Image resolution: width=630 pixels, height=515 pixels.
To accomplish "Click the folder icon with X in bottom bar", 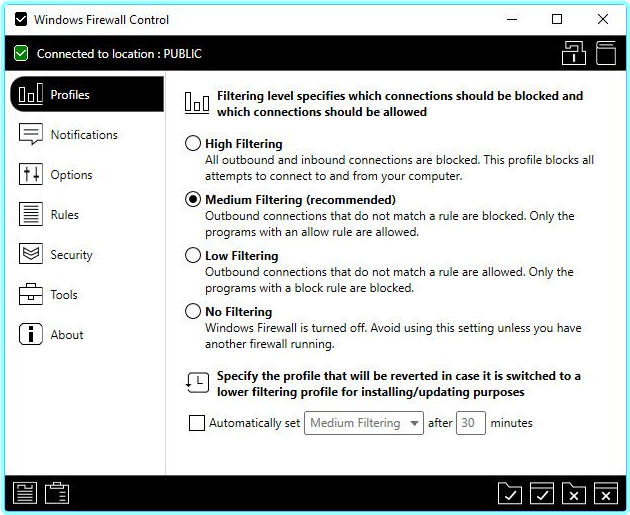I will coord(573,492).
